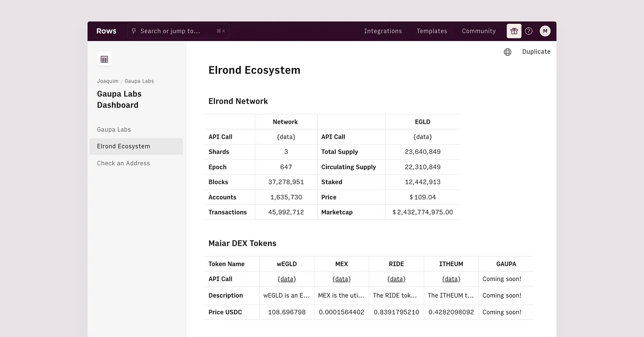Click the ITHEUM description cell
Viewport: 644px width, 337px height.
click(451, 295)
